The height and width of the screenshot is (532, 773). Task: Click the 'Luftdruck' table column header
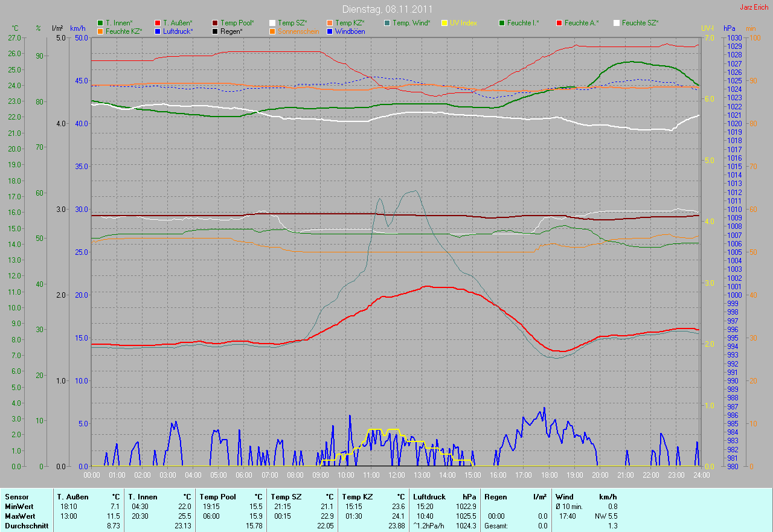(429, 496)
